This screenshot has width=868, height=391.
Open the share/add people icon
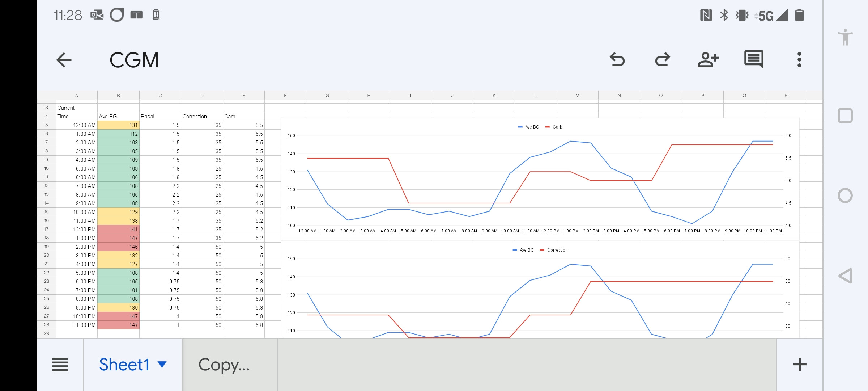coord(708,60)
